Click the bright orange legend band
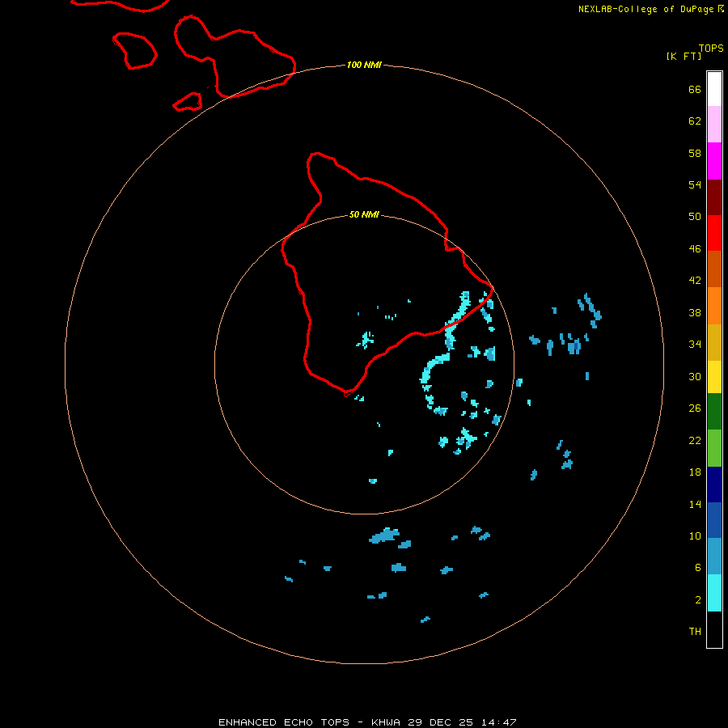The height and width of the screenshot is (728, 728). tap(714, 306)
